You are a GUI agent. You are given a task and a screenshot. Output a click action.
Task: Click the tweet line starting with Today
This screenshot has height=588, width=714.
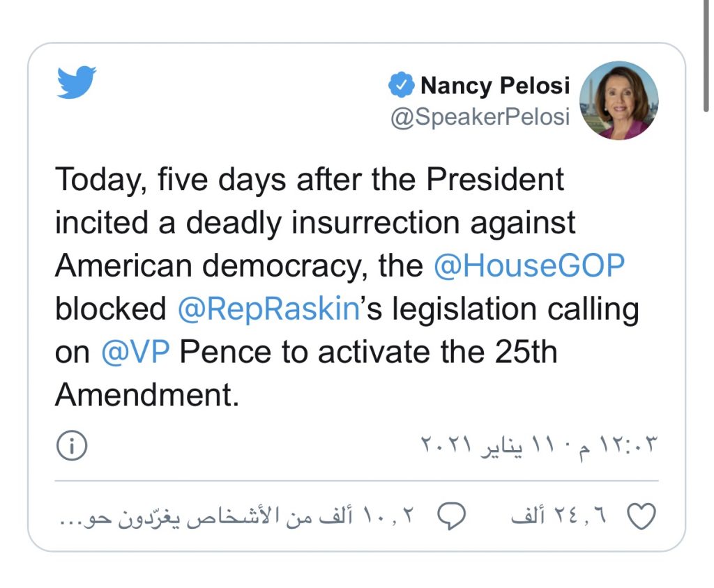pos(309,179)
